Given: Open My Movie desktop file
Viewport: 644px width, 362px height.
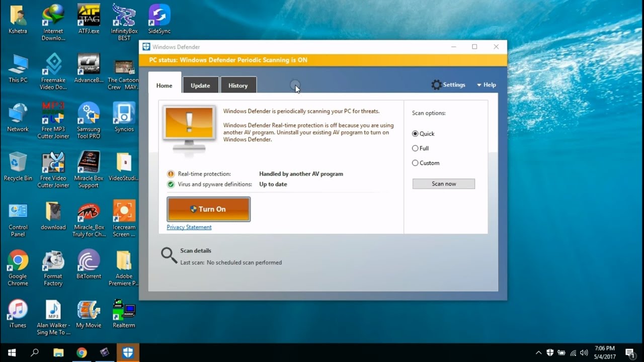Looking at the screenshot, I should pos(89,313).
